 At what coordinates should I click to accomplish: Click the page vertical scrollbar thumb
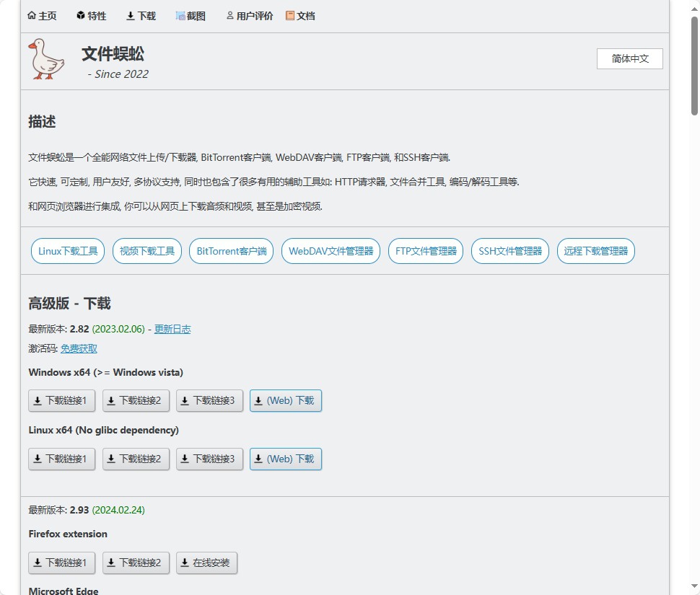[694, 65]
